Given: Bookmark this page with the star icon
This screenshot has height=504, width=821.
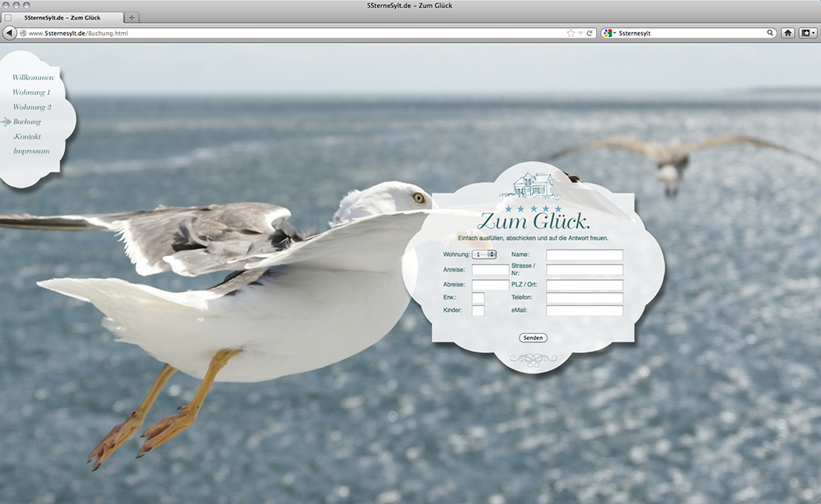Looking at the screenshot, I should click(x=571, y=33).
